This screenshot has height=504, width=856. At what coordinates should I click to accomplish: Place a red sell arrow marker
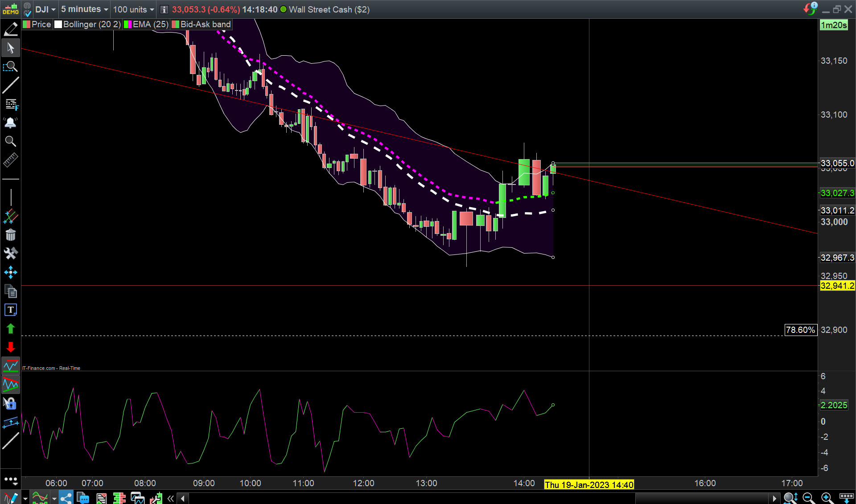point(10,347)
